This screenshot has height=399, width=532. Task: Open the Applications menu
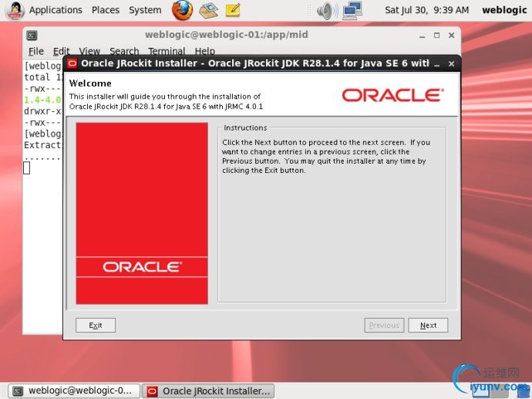pyautogui.click(x=56, y=10)
